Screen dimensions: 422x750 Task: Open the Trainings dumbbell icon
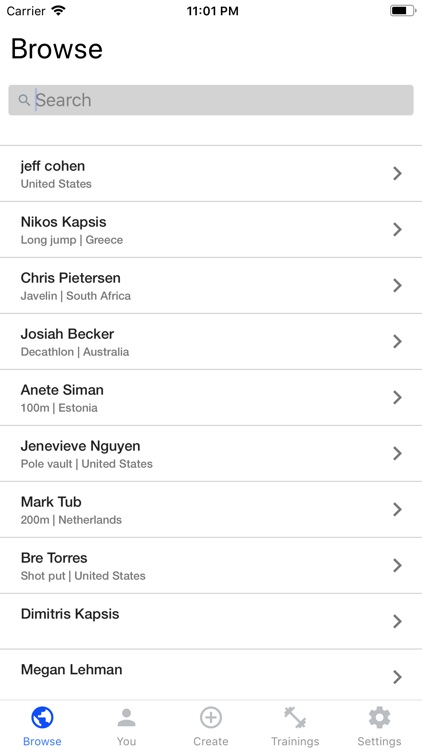295,717
